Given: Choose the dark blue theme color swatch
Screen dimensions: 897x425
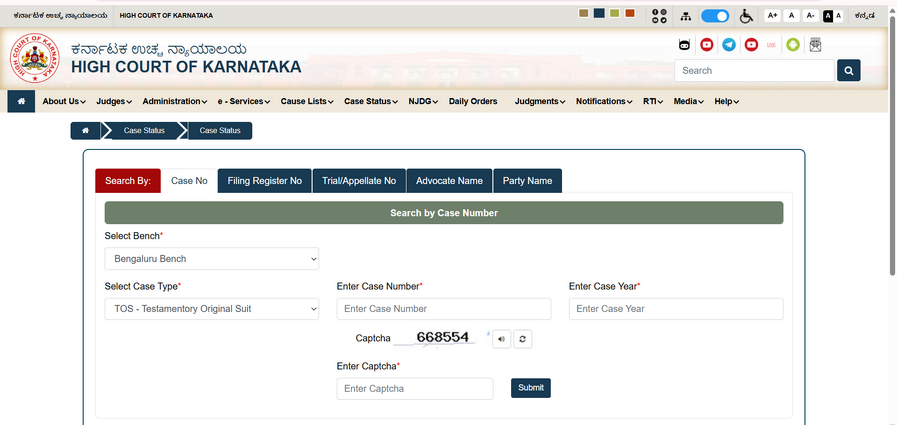Looking at the screenshot, I should pos(599,13).
